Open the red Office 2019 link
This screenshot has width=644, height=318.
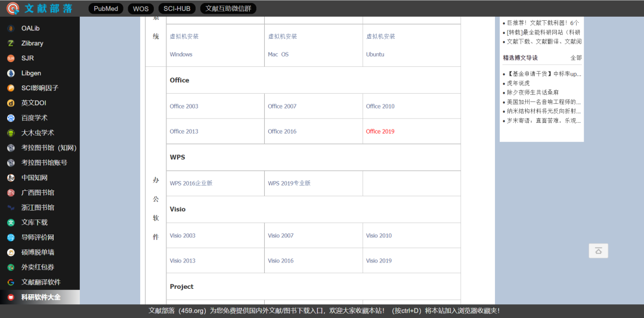[380, 131]
